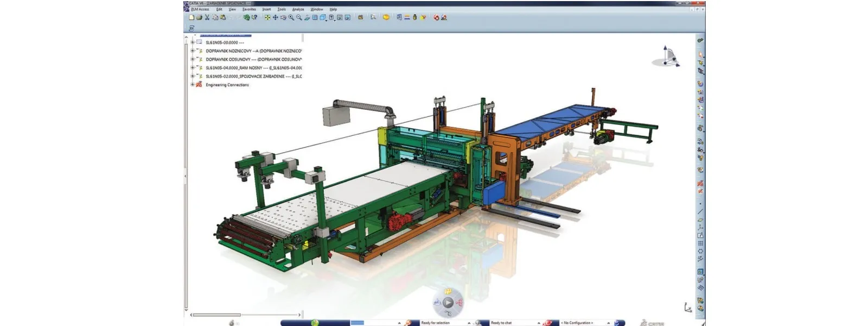Image resolution: width=868 pixels, height=326 pixels.
Task: Click the icon on the second toolbar row
Action: (x=192, y=28)
